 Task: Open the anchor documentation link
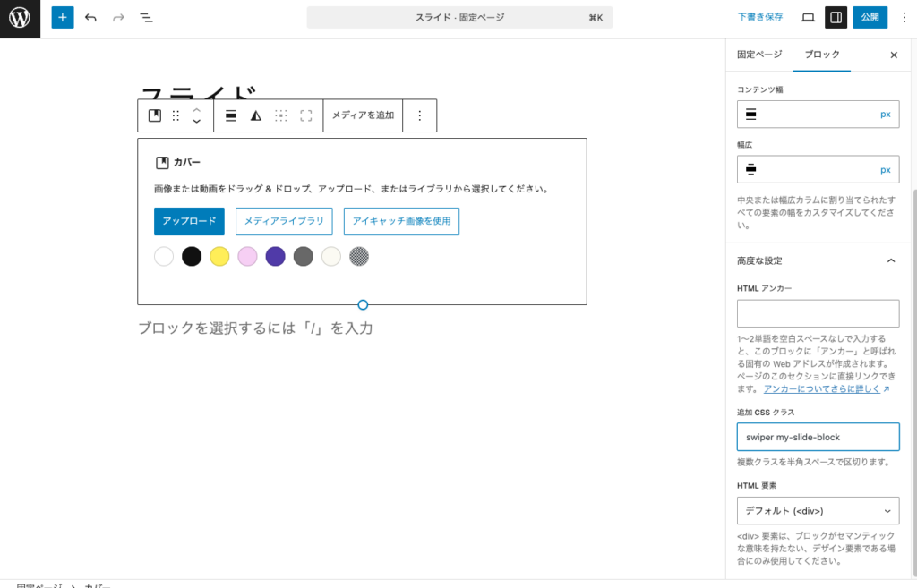(826, 388)
